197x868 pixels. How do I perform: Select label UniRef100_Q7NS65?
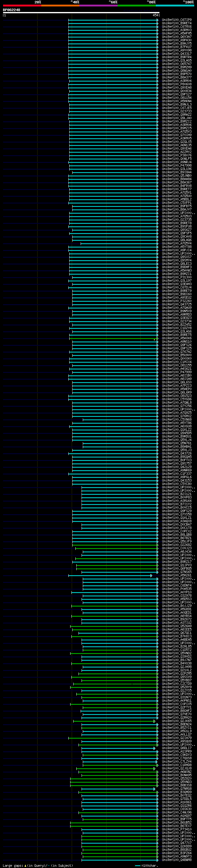177,572
